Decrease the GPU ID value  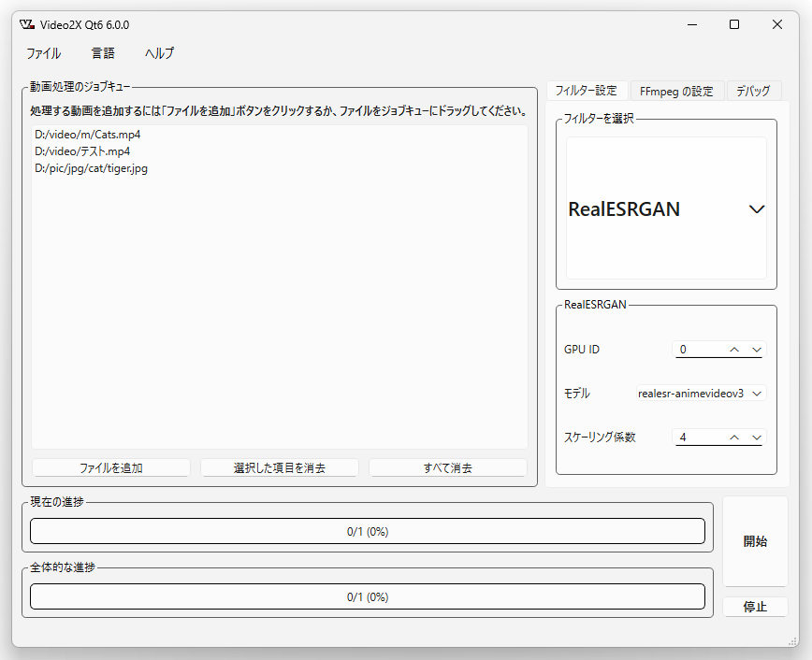[757, 350]
